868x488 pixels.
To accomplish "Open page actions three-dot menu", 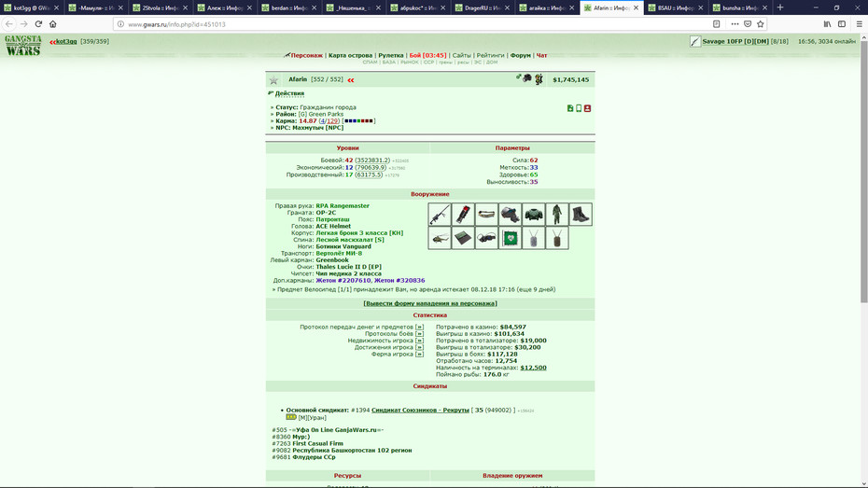I will point(735,23).
